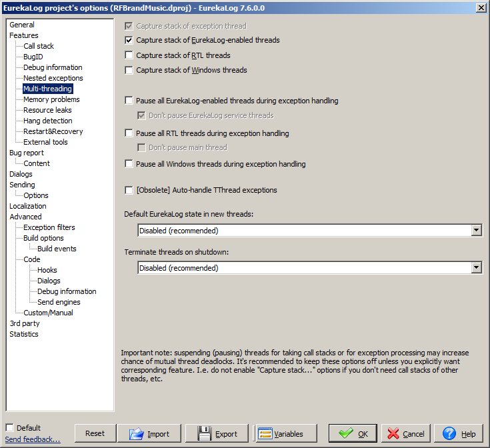Check Pause all EurekaLog-enabled threads option
Screen dimensions: 490x448
129,101
